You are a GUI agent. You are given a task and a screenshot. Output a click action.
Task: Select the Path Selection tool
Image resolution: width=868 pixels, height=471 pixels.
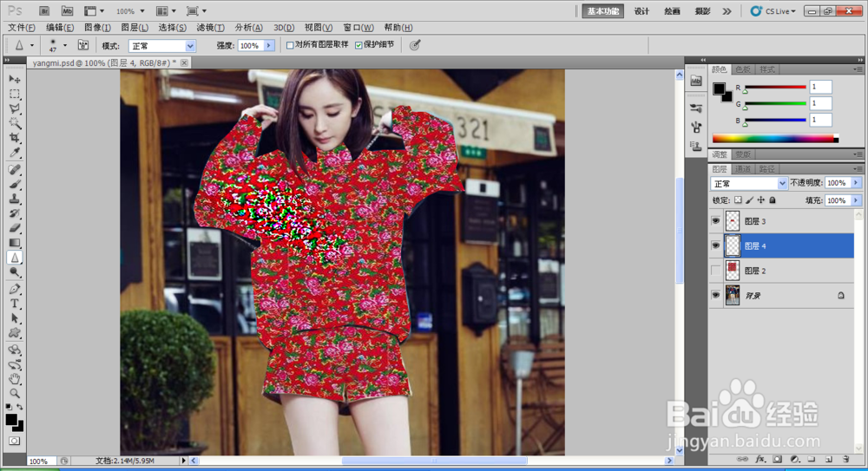(x=15, y=318)
